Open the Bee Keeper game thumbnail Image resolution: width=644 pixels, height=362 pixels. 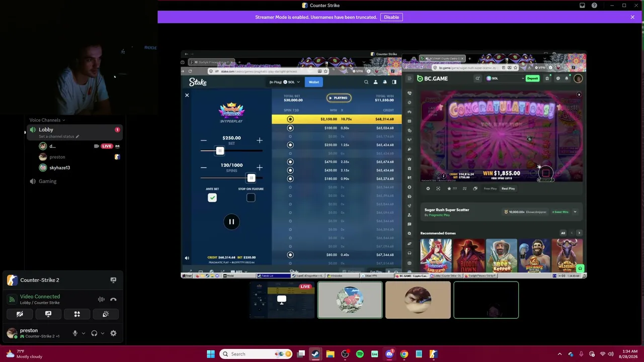tap(502, 256)
